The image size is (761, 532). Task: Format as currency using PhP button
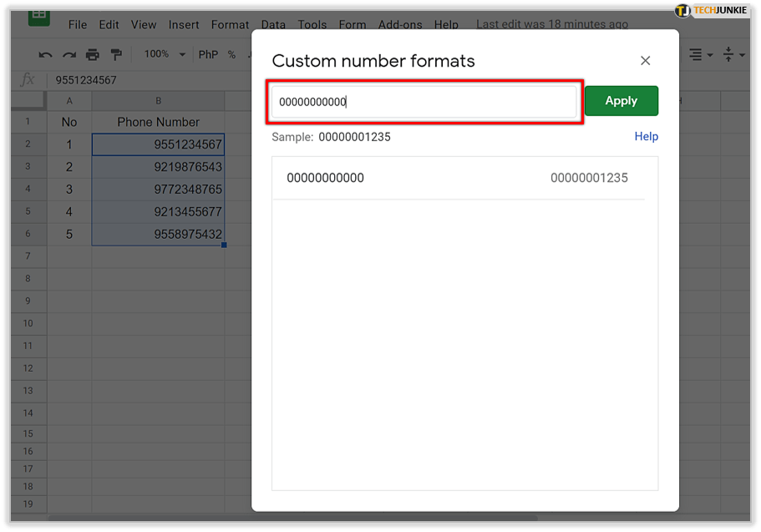[208, 55]
